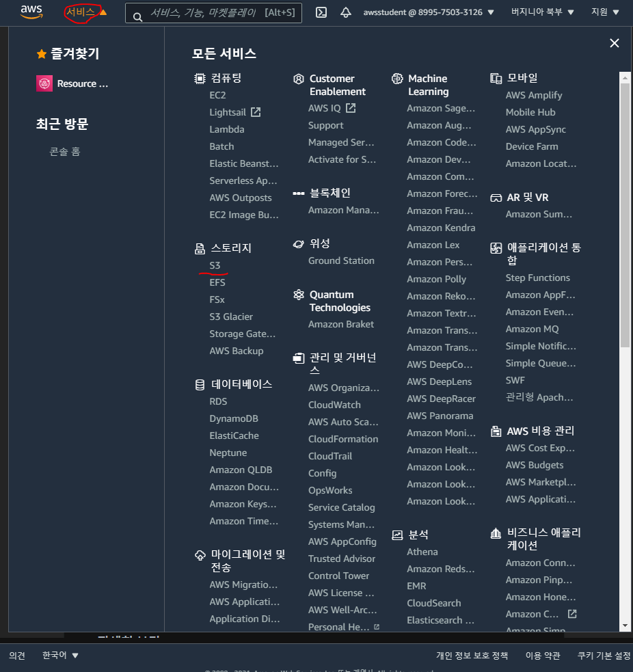
Task: Click the migration cloud category icon
Action: coord(200,555)
